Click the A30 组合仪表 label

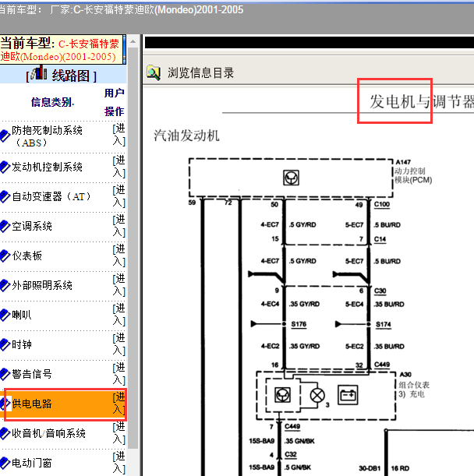click(414, 385)
